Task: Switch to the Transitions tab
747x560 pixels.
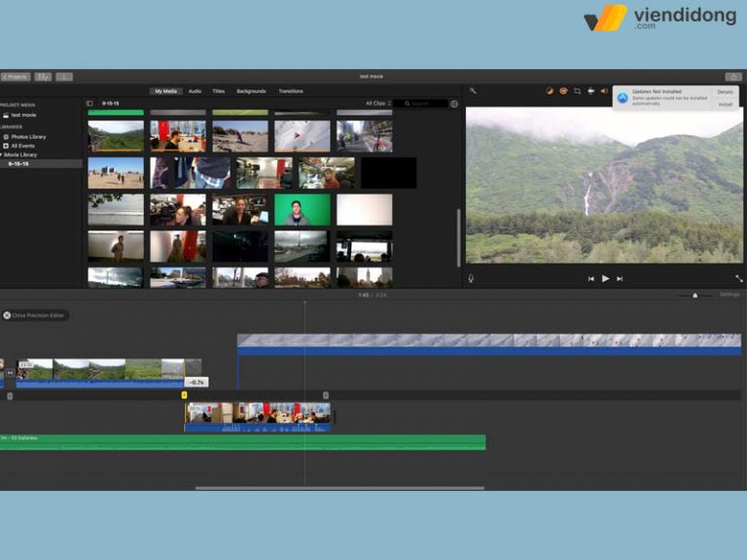Action: (x=291, y=91)
